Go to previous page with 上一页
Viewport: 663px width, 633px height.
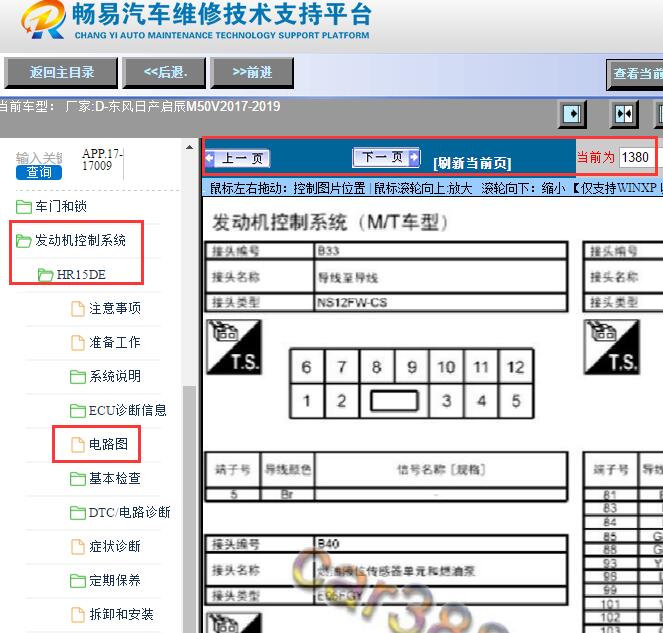238,159
